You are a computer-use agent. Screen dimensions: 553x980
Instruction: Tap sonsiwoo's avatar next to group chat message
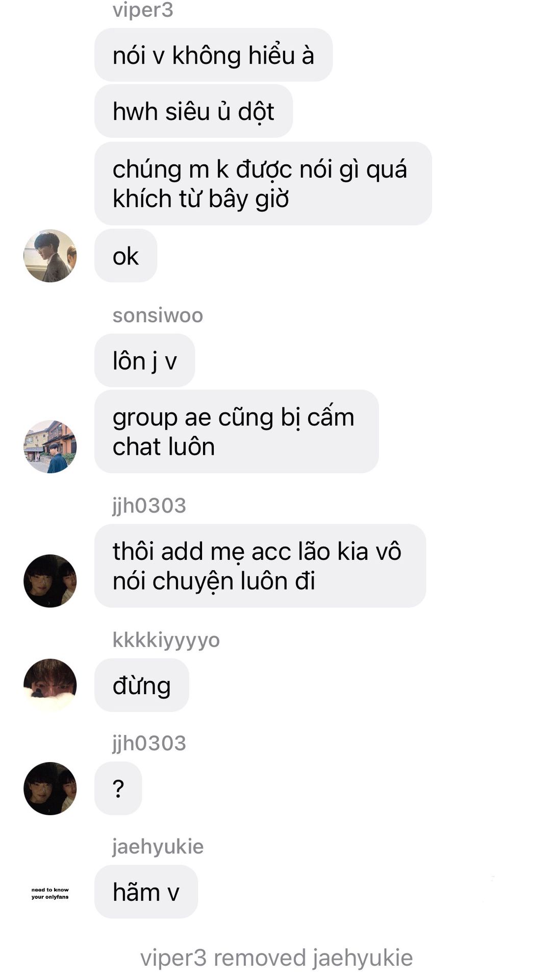coord(50,447)
